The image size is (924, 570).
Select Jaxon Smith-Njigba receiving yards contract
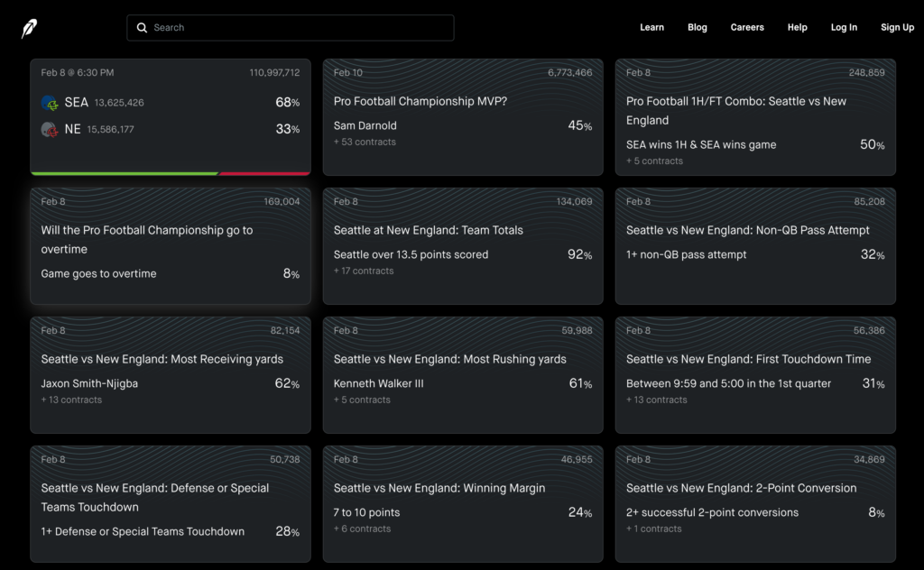coord(89,384)
